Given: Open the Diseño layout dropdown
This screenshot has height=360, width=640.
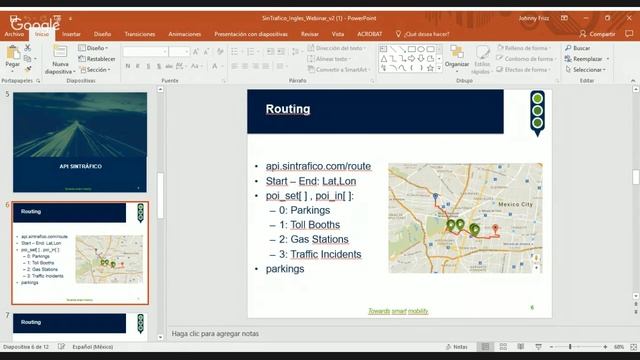Looking at the screenshot, I should click(x=93, y=48).
